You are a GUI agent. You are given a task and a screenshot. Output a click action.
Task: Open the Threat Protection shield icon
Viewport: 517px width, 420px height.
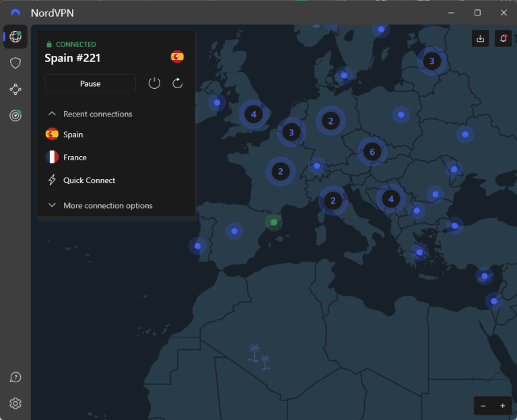[15, 63]
